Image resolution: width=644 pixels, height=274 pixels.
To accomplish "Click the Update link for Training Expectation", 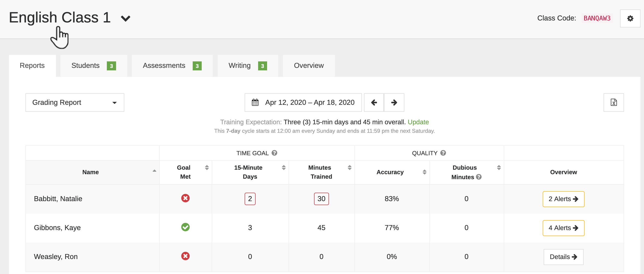I will click(418, 122).
